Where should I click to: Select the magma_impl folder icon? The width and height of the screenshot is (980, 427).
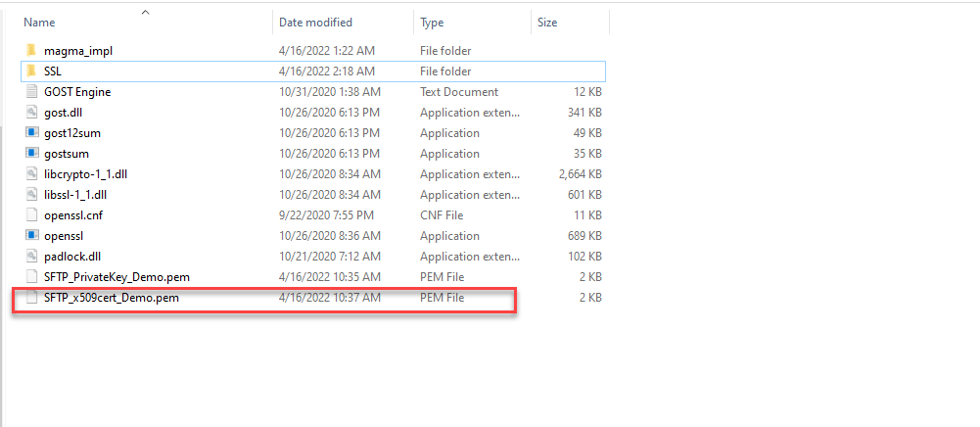(x=31, y=50)
